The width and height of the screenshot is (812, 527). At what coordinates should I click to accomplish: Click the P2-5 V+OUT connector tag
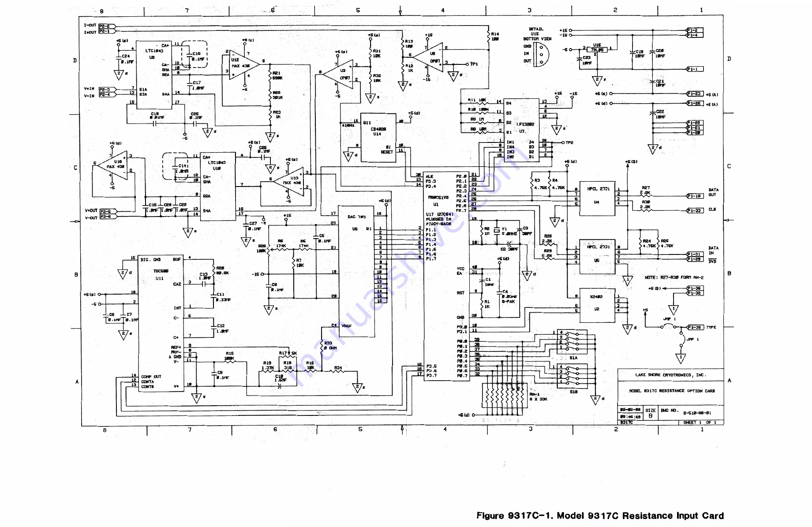(x=109, y=211)
